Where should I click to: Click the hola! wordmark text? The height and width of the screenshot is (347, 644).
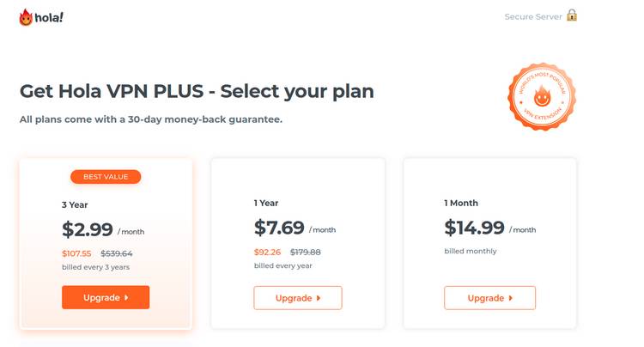point(49,18)
